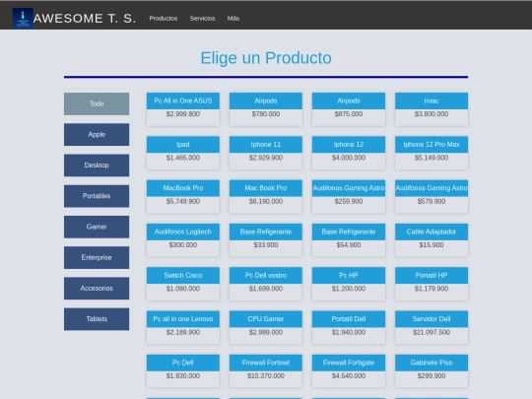This screenshot has width=532, height=399.
Task: Open Base Refigerante card priced $33.900
Action: point(266,240)
